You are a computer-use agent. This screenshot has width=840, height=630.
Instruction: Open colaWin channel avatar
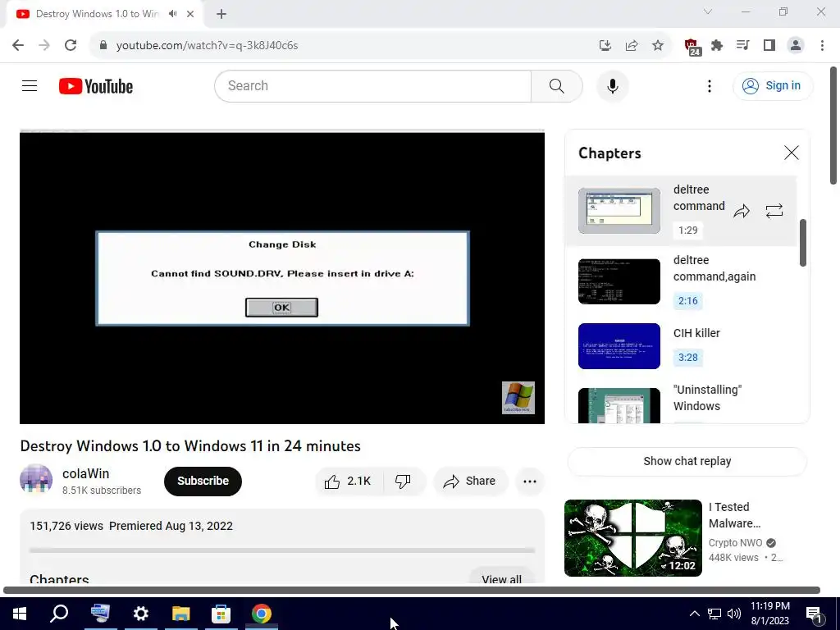36,480
